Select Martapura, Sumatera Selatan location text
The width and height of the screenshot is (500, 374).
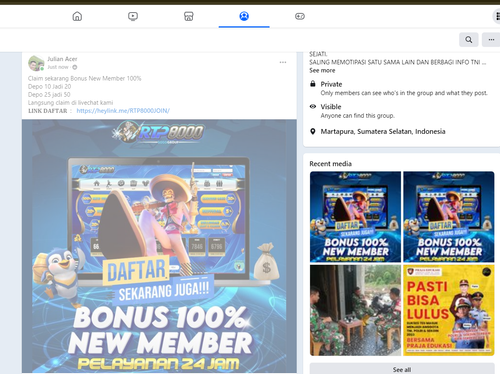point(383,131)
